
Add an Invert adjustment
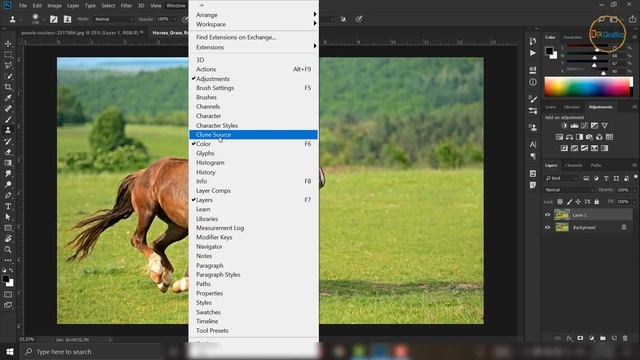(x=564, y=148)
